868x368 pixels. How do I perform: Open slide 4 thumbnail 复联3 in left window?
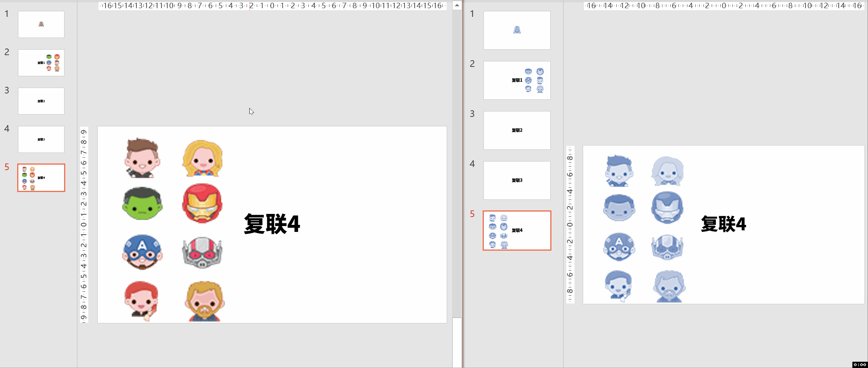[x=41, y=139]
